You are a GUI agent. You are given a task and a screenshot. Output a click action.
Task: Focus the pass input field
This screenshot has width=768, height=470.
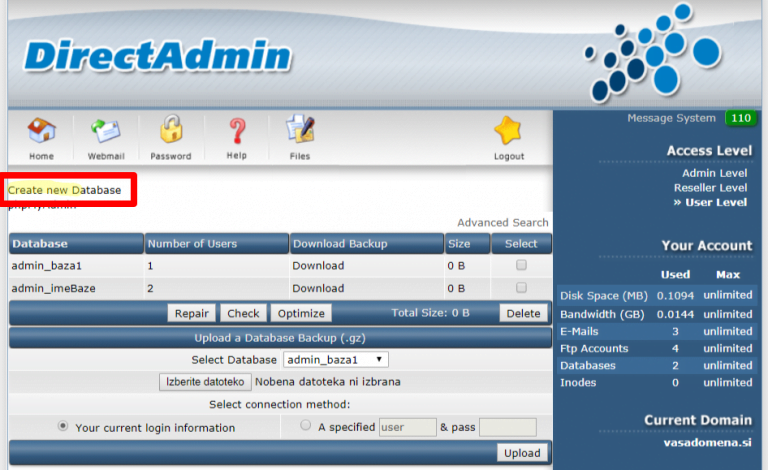point(508,427)
